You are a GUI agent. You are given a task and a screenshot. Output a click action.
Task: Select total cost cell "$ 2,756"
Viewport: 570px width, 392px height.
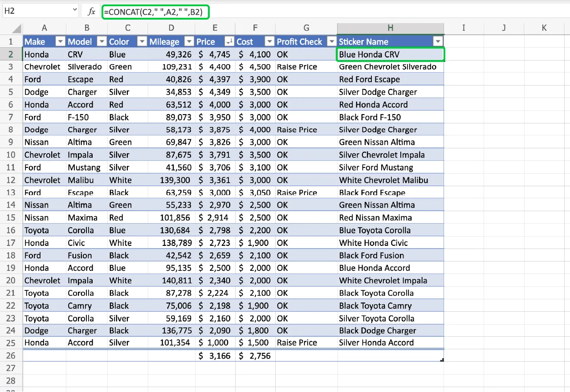point(255,355)
